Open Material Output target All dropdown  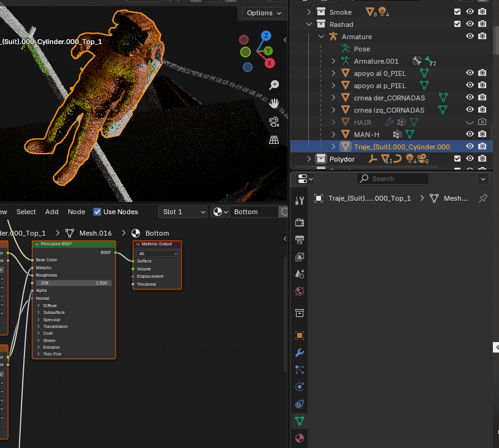[157, 254]
